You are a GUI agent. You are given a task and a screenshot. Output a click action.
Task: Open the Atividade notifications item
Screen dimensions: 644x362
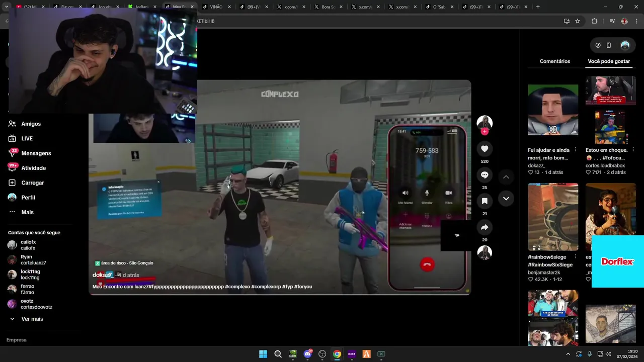coord(33,168)
